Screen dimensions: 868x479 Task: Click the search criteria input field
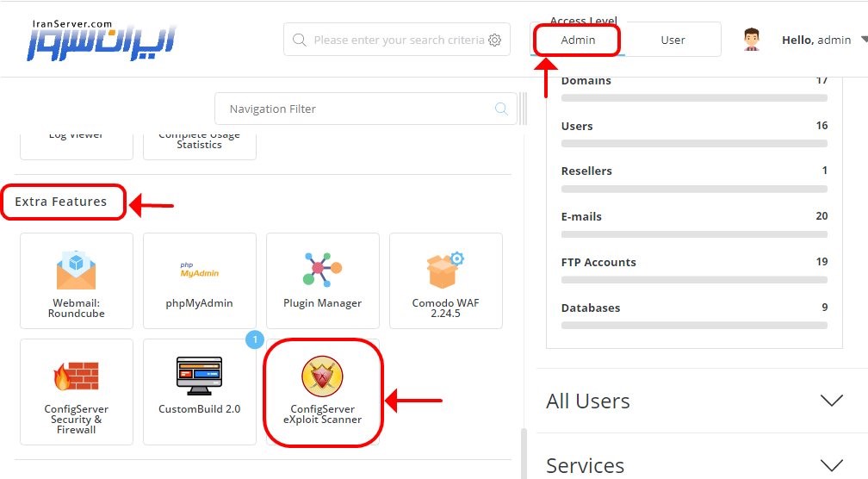click(x=399, y=40)
